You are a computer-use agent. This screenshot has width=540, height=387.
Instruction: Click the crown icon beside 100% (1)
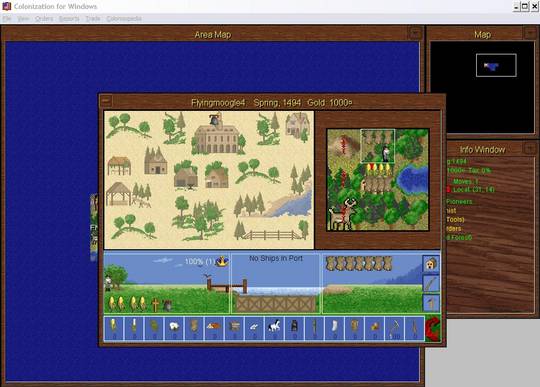tap(222, 261)
